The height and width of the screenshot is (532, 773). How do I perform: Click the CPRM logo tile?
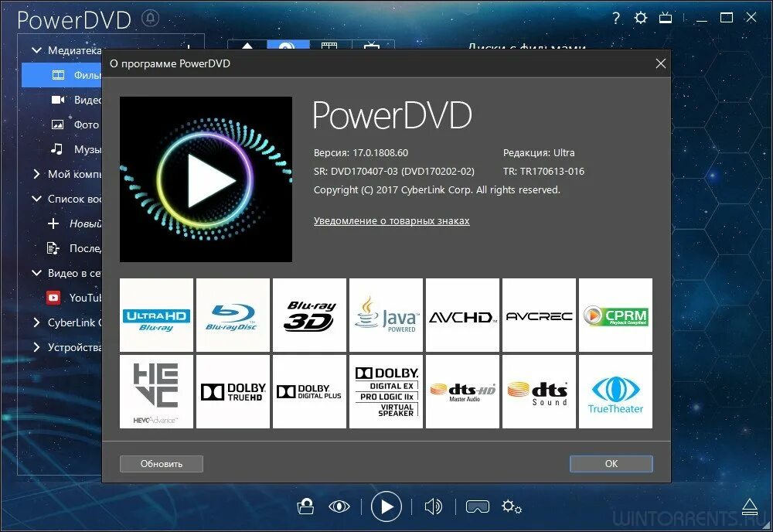coord(615,315)
